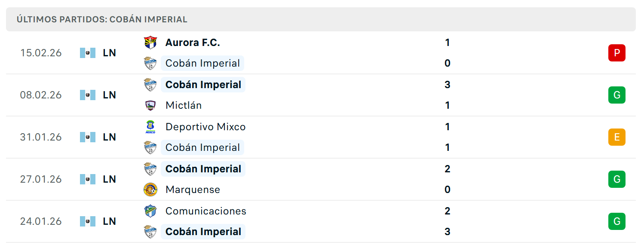Click Cobán Imperial crest in 08.02.26 match
Viewport: 644px width, 251px height.
pos(150,85)
